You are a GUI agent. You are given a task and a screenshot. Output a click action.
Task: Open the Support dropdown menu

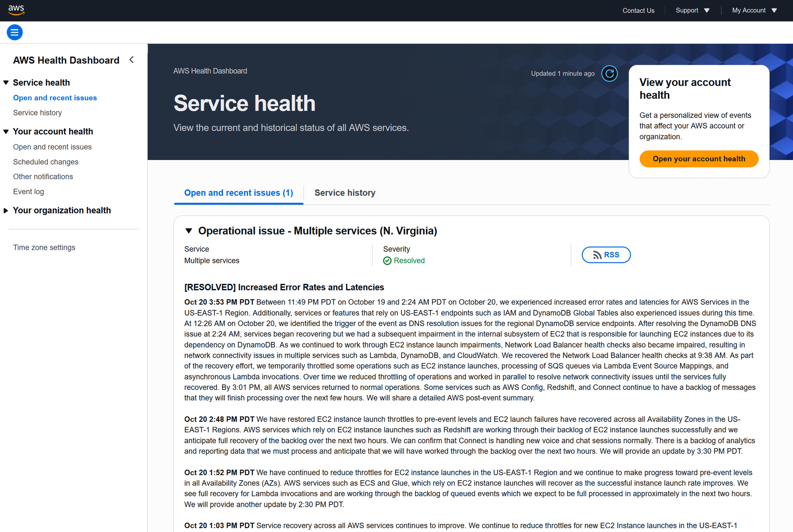pyautogui.click(x=692, y=10)
